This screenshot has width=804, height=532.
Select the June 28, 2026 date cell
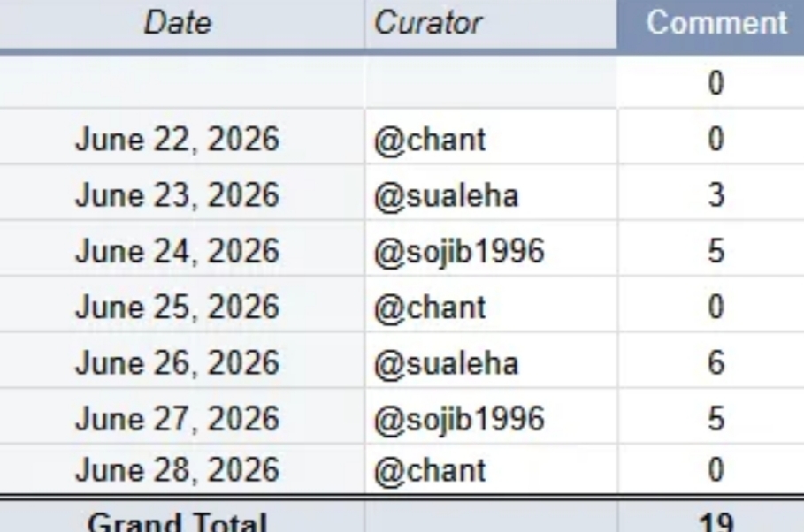178,469
